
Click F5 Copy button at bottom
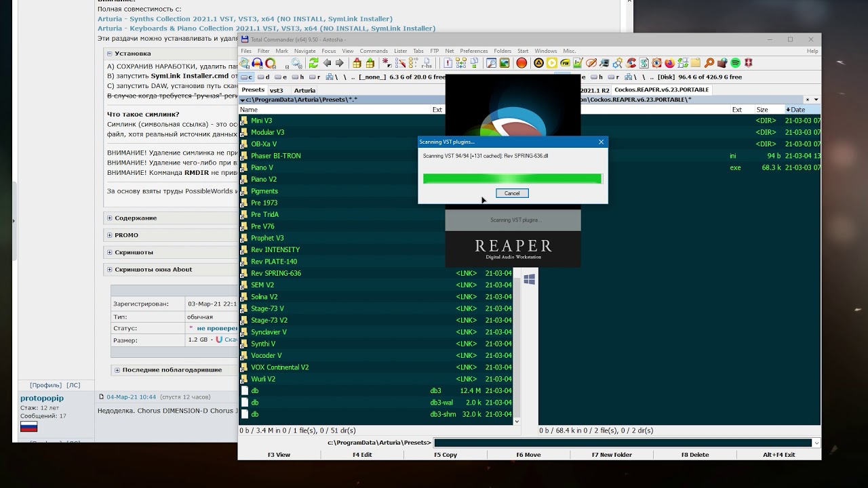click(445, 455)
